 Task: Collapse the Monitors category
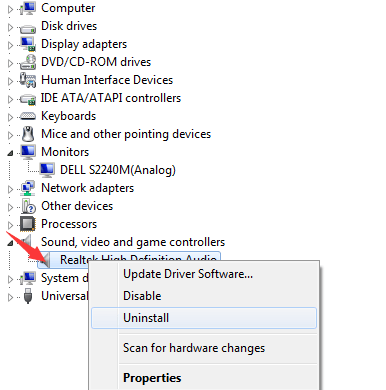coord(10,153)
